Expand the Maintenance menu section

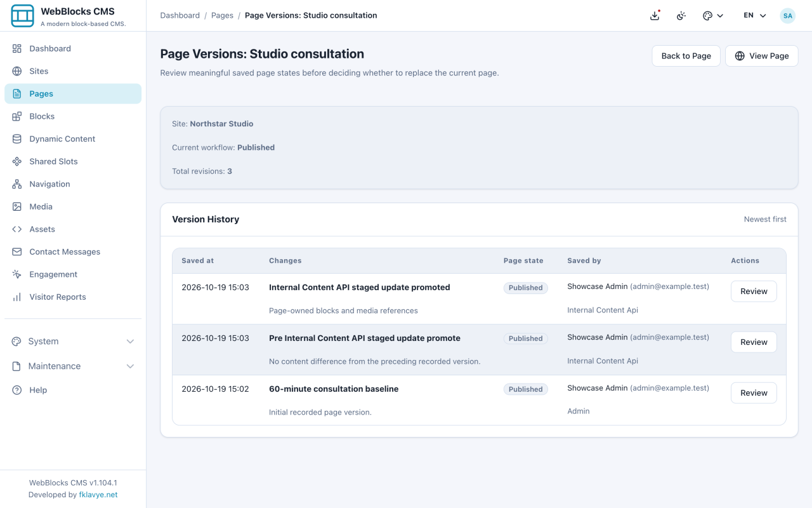(73, 366)
